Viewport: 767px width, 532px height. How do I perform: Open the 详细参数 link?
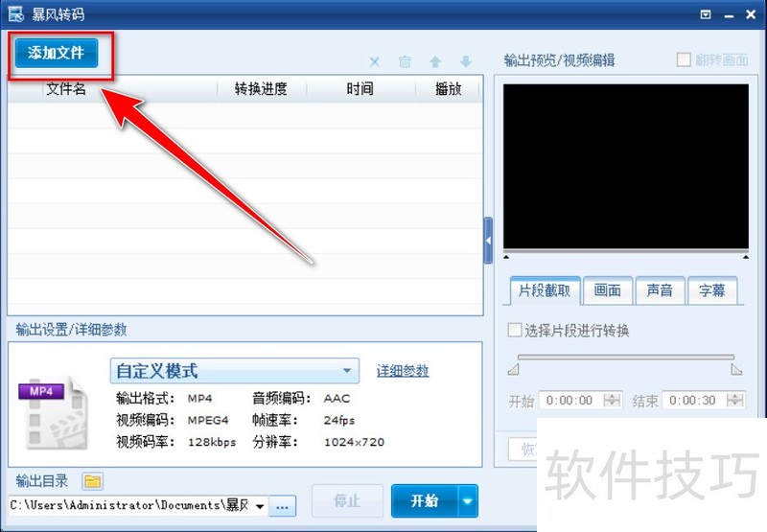[403, 371]
